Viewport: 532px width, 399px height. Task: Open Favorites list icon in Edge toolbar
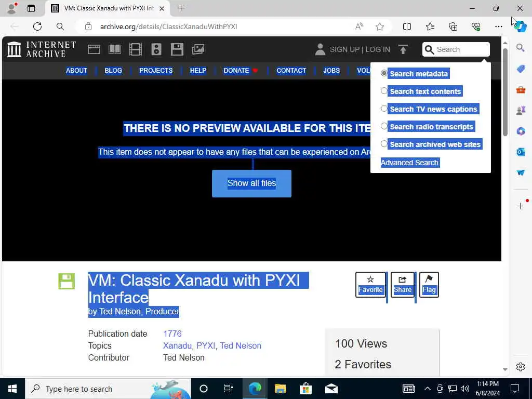(430, 26)
